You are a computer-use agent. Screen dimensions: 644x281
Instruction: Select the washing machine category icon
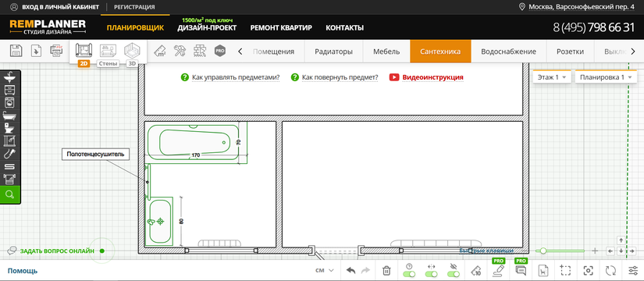9,103
